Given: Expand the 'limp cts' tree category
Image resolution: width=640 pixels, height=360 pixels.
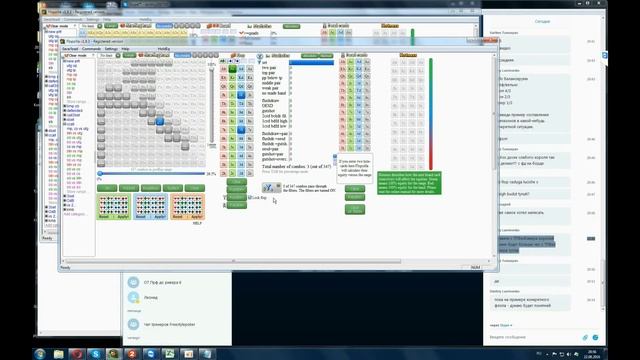Looking at the screenshot, I should tap(64, 106).
